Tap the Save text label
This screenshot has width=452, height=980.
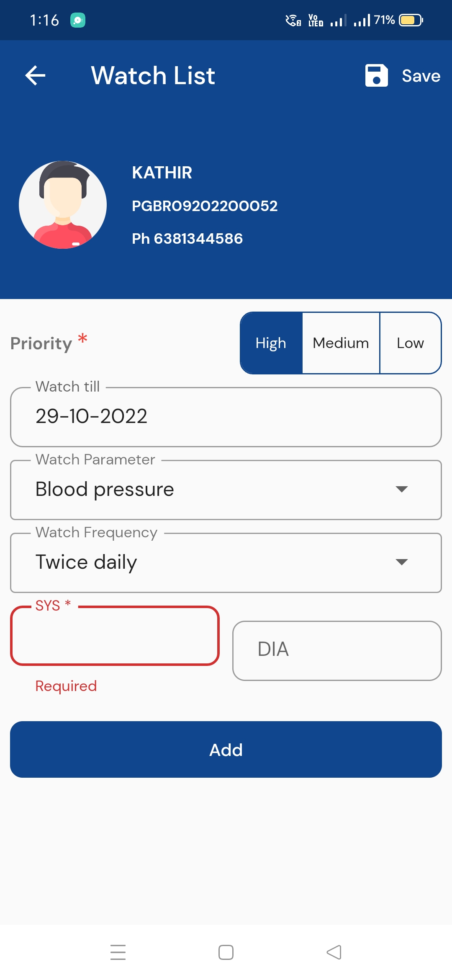[421, 76]
